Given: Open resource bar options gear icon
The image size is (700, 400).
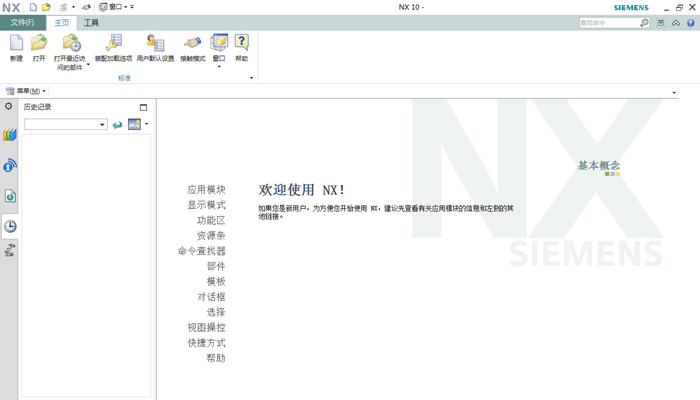Looking at the screenshot, I should [8, 106].
